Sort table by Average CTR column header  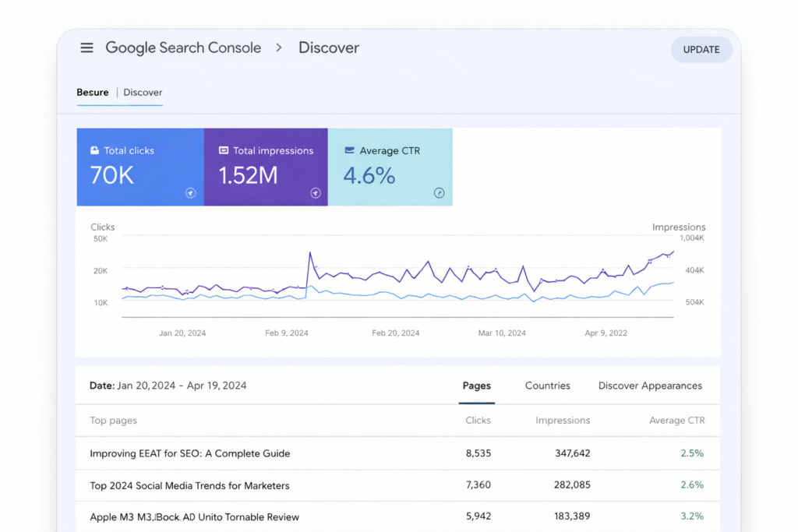point(676,421)
